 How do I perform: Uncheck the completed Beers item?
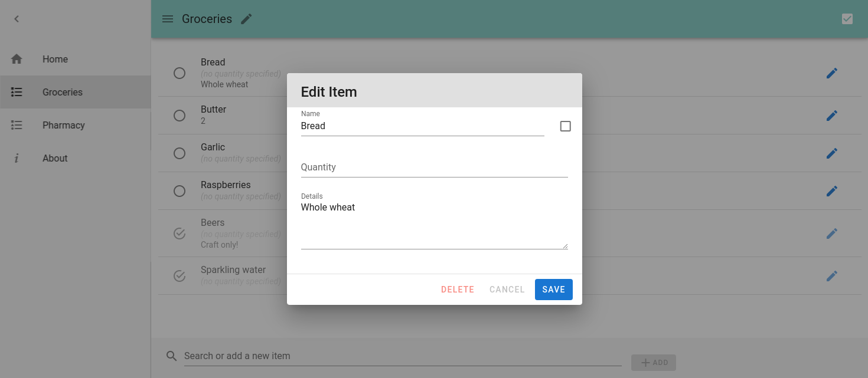(180, 234)
